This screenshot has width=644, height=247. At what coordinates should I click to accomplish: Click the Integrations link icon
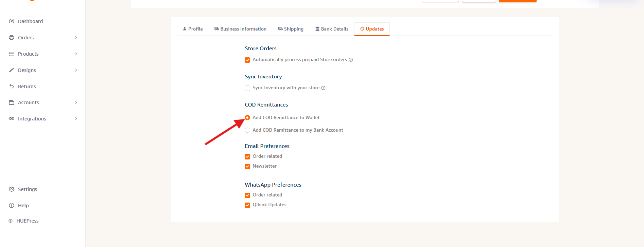(x=12, y=119)
